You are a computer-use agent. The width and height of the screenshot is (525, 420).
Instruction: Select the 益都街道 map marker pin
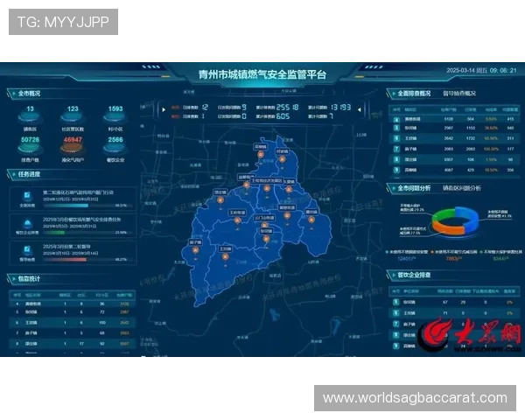(x=247, y=185)
